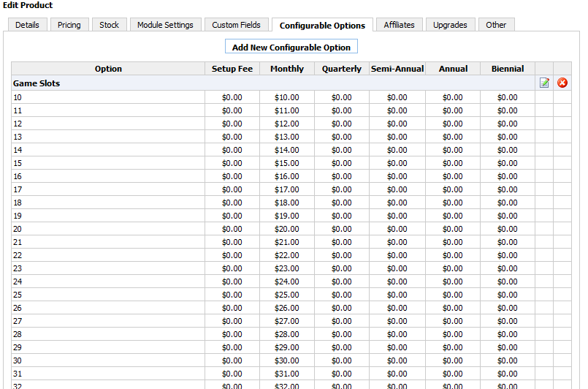Viewport: 588px width, 389px height.
Task: Select the option row labeled 30
Action: point(291,360)
